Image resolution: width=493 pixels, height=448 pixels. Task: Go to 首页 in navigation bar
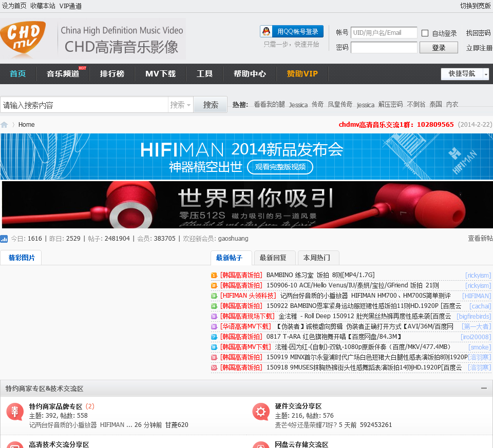pos(17,74)
